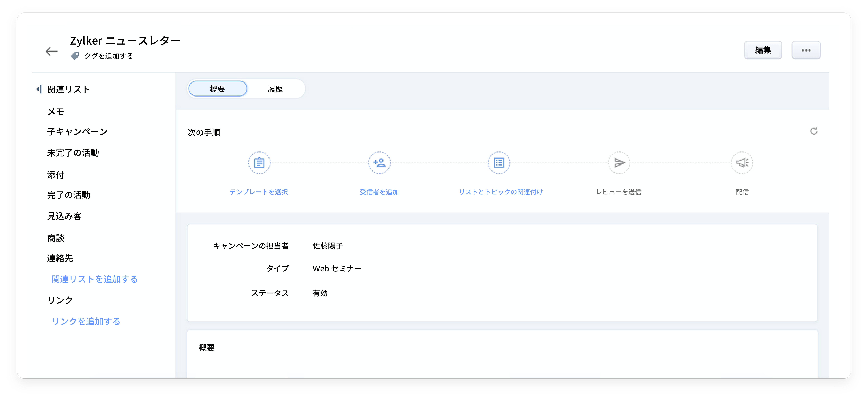This screenshot has width=868, height=400.
Task: Click the 概要 section heading at bottom
Action: [207, 348]
